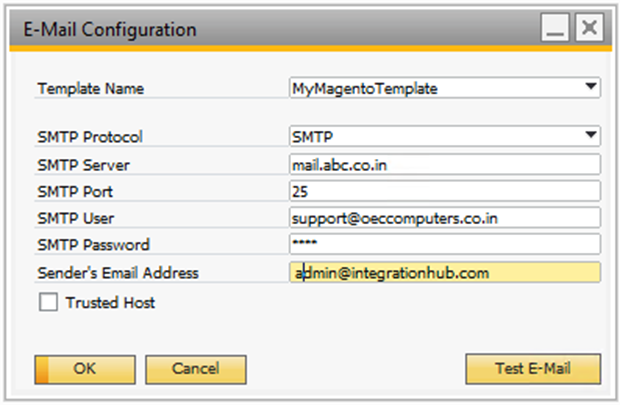Focus the SMTP Port field showing 25
Viewport: 620px width, 405px height.
coord(444,191)
